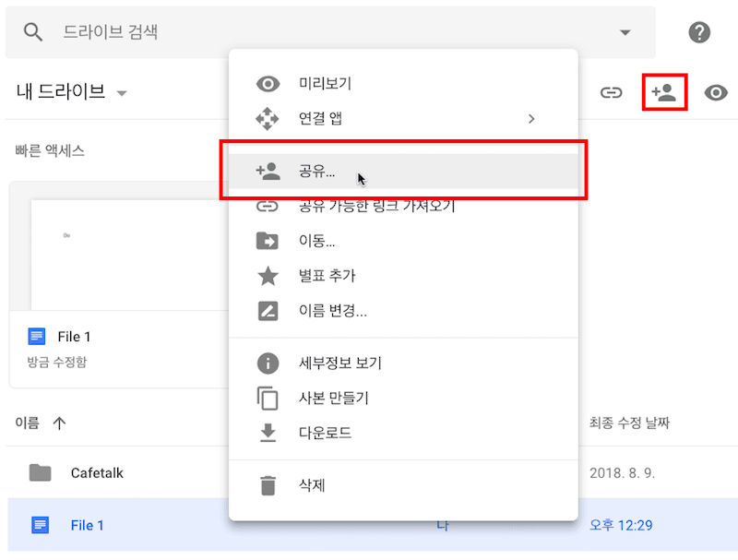Click the toolbar preview eye icon
Screen dimensions: 738x560
click(x=716, y=92)
